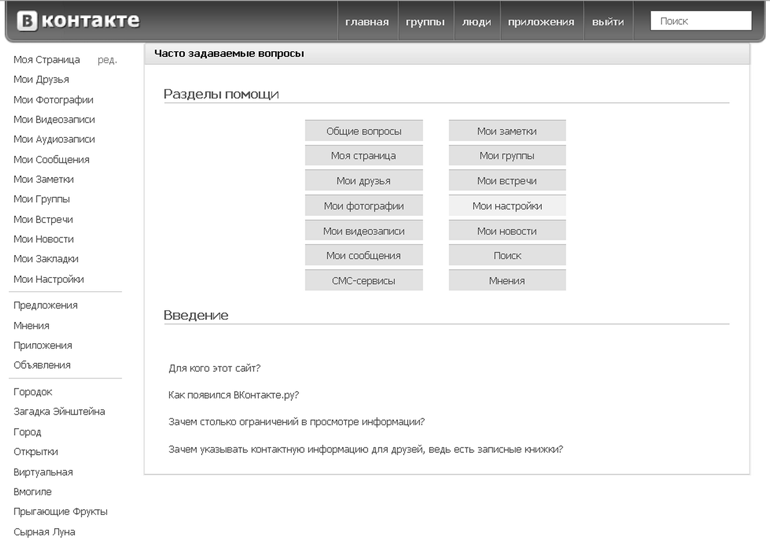Open Мои Друзья in the sidebar
770x541 pixels.
[x=41, y=80]
